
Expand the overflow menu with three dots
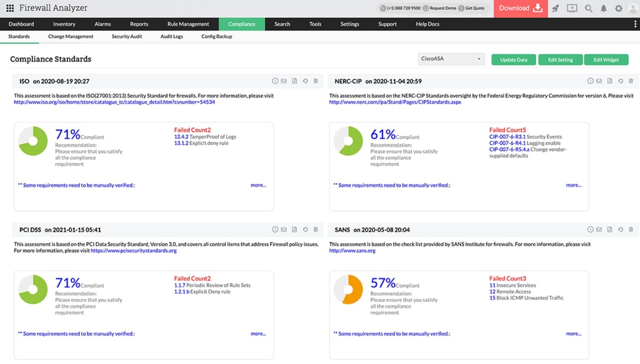635,24
